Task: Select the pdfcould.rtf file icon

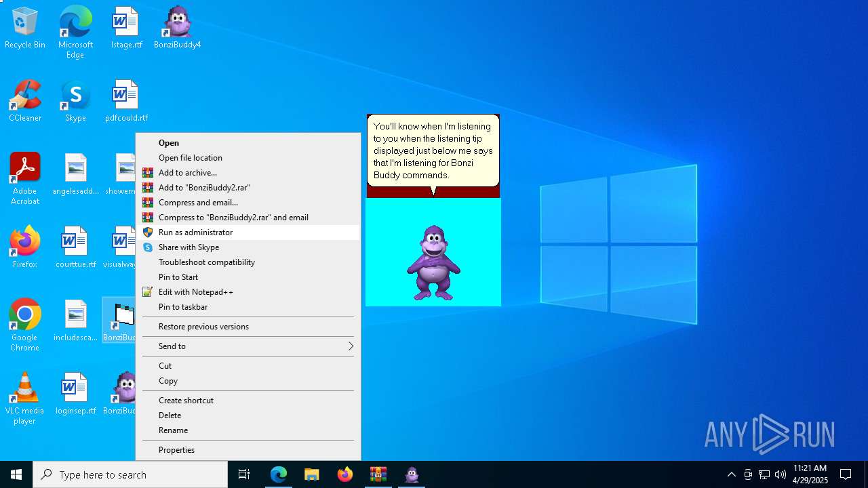Action: click(x=126, y=102)
